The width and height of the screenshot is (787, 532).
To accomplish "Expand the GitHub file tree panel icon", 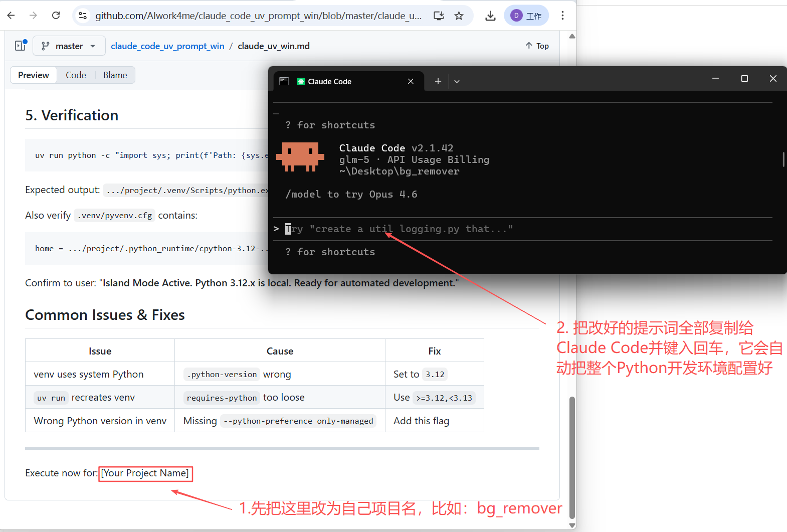I will click(20, 46).
